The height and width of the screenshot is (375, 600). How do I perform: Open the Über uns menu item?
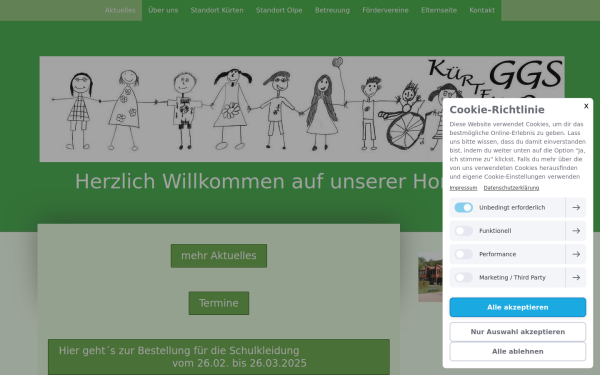point(163,10)
